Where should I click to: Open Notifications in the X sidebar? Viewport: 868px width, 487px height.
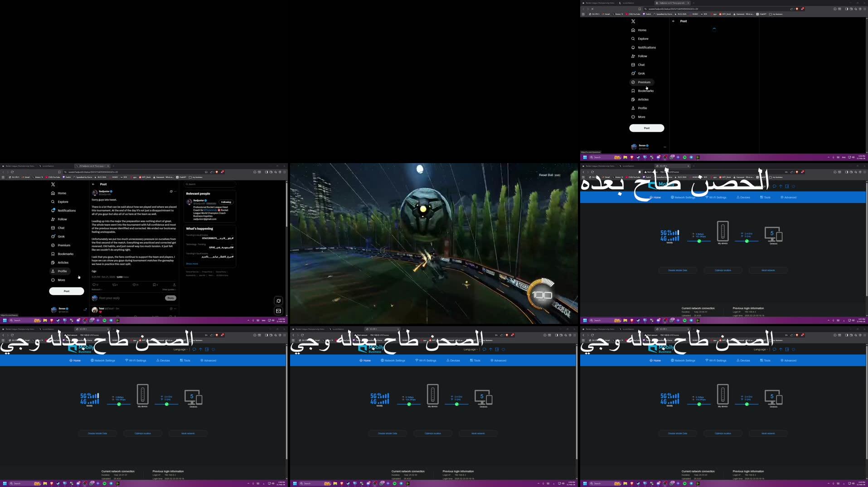[66, 210]
